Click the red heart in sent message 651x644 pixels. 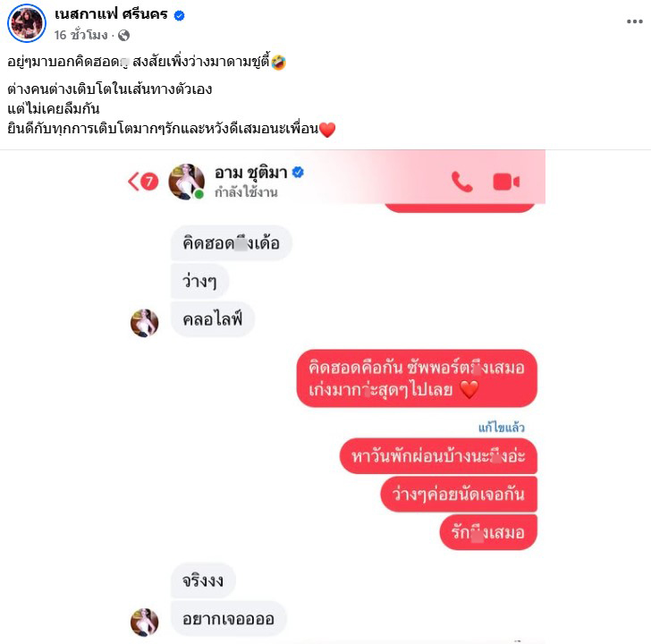click(469, 390)
